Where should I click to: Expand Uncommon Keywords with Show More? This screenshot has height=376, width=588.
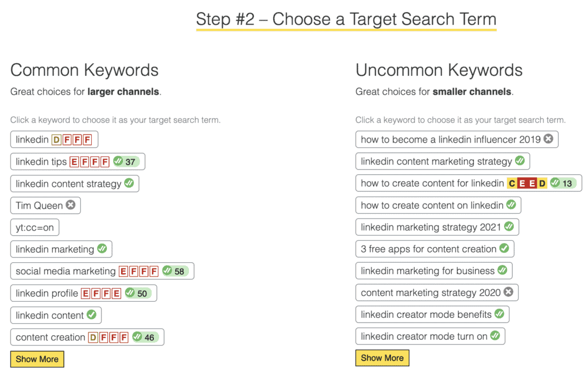tap(382, 358)
